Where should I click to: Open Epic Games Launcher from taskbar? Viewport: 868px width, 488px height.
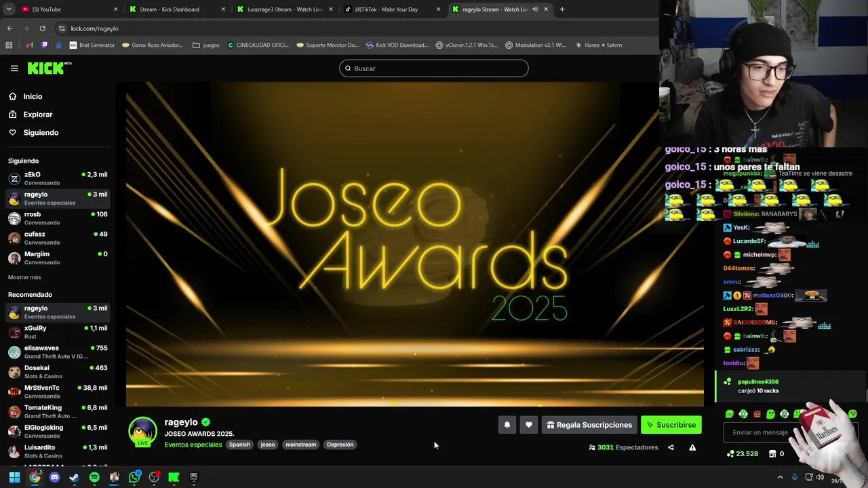click(194, 477)
